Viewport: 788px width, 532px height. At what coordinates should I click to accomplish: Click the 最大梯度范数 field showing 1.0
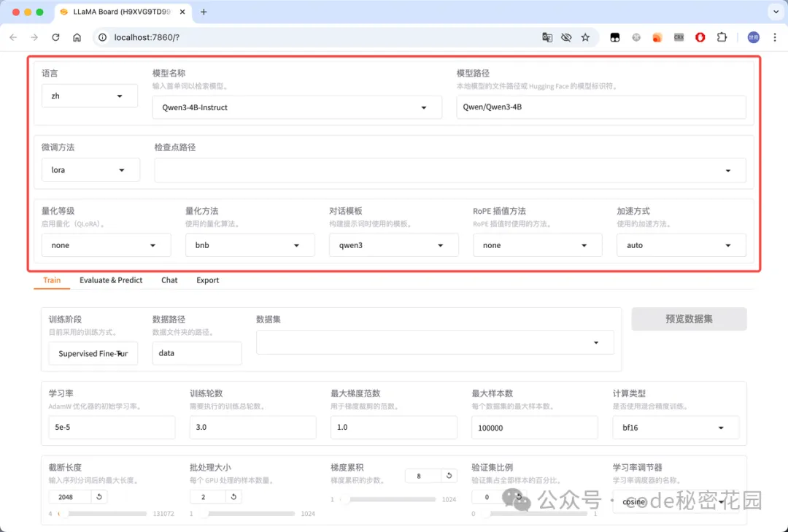(x=393, y=428)
